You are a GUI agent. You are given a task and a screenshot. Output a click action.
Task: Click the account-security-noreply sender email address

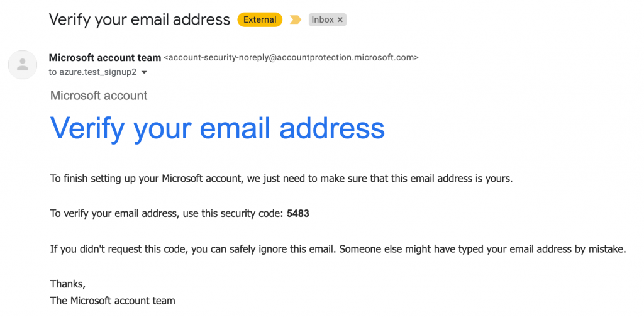(x=291, y=58)
